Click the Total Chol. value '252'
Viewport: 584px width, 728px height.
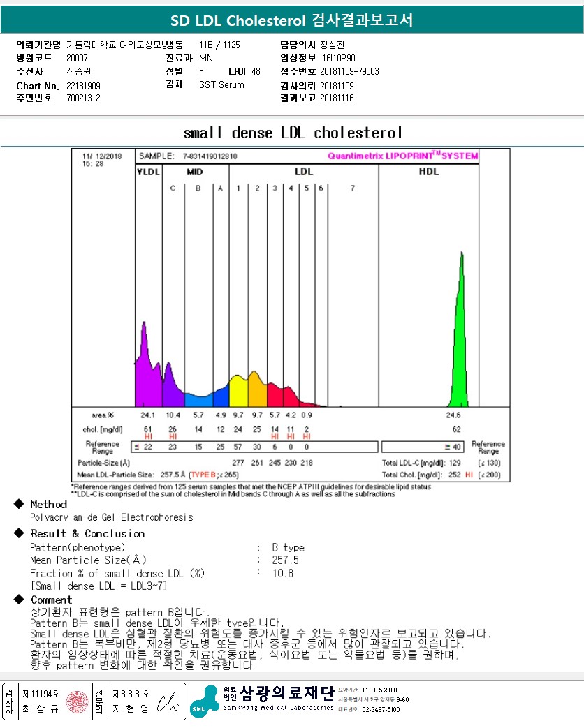(454, 475)
